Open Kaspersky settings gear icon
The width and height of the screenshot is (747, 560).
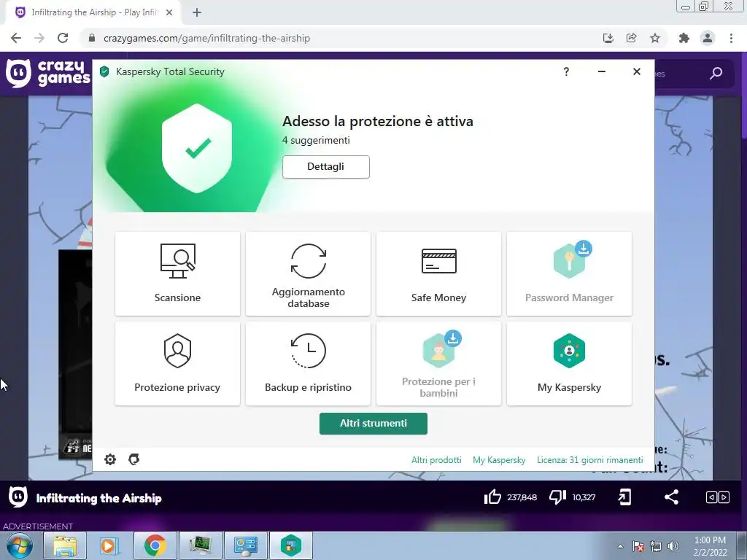(x=110, y=459)
